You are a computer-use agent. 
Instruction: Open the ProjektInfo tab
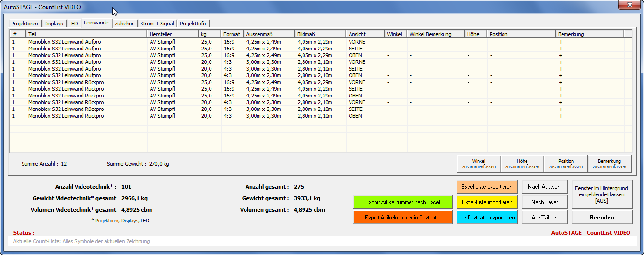pos(193,24)
